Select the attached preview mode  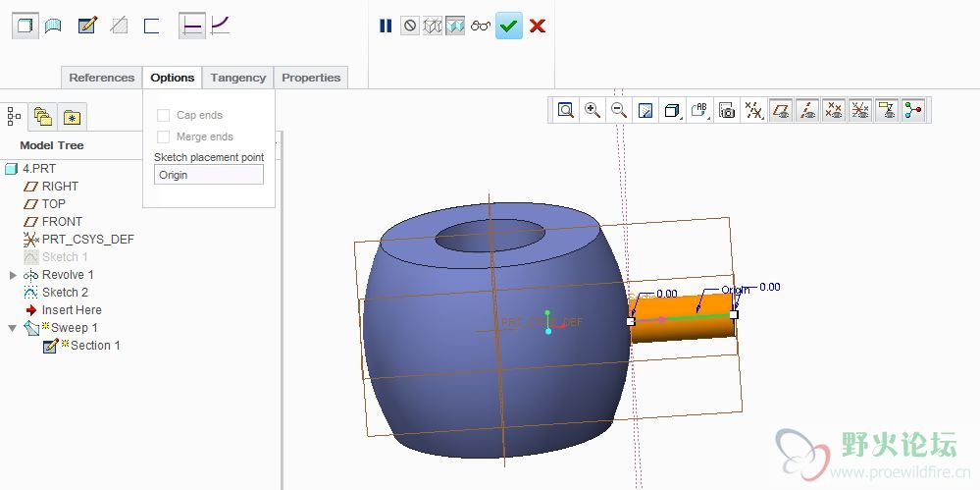[455, 26]
